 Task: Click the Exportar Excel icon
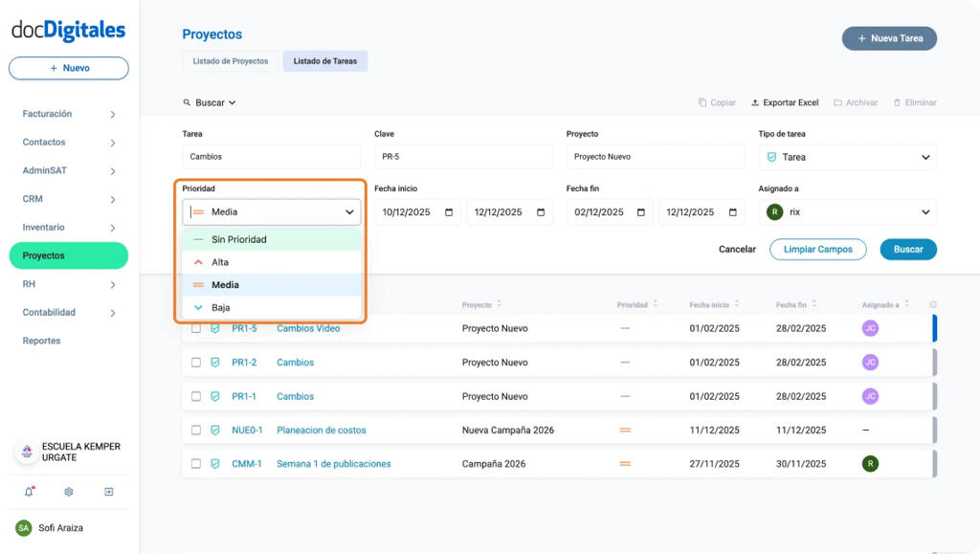coord(755,102)
